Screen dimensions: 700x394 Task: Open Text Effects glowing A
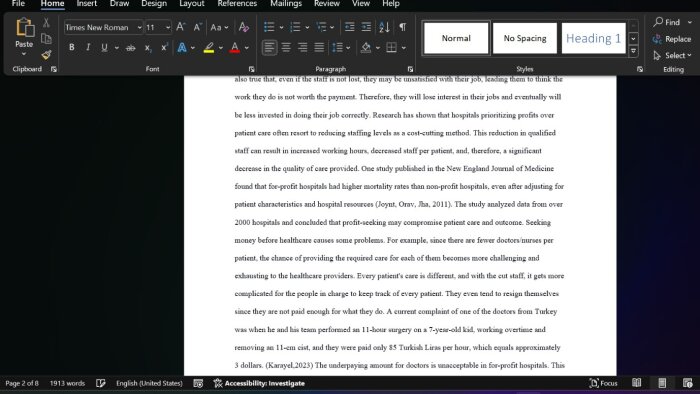click(182, 48)
